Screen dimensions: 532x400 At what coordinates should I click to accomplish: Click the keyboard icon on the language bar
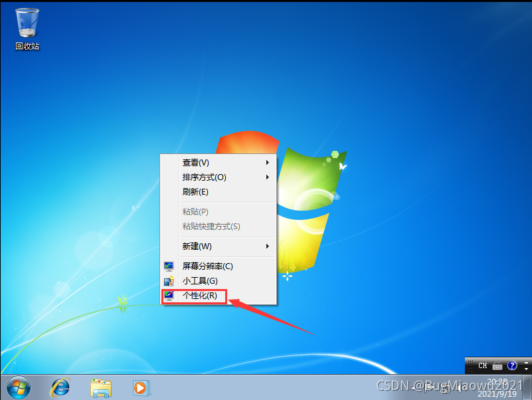(497, 365)
